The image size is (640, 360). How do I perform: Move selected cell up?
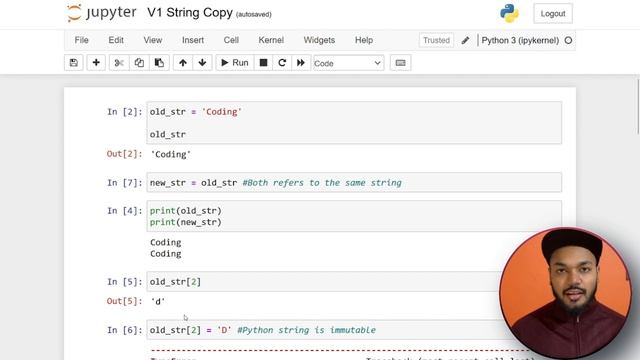pyautogui.click(x=183, y=63)
